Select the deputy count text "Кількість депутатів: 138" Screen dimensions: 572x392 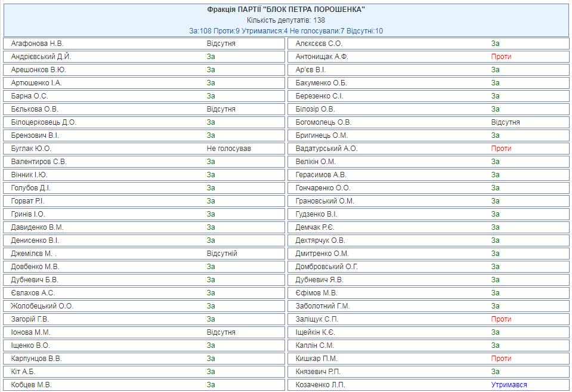click(x=286, y=20)
